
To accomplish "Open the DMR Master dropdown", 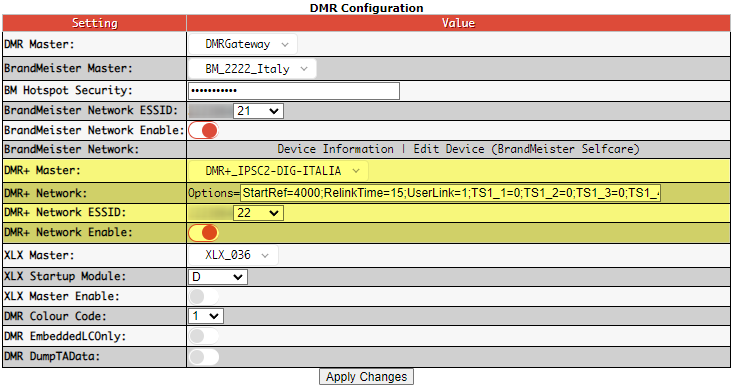I will 243,44.
